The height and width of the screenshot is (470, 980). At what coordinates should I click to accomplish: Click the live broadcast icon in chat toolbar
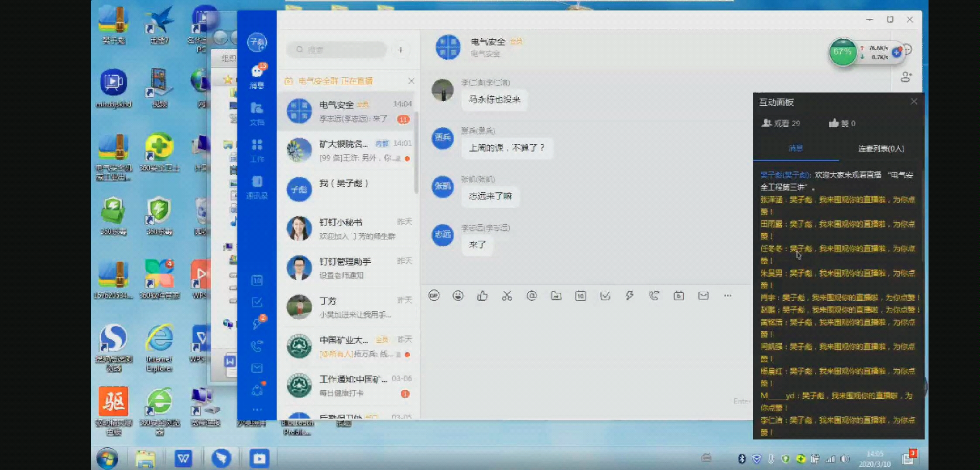coord(678,296)
